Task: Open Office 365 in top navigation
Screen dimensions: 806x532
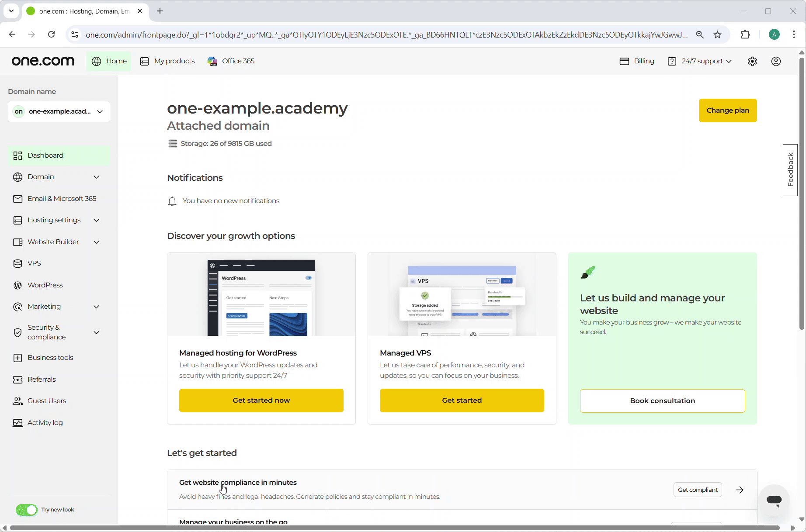Action: coord(231,61)
